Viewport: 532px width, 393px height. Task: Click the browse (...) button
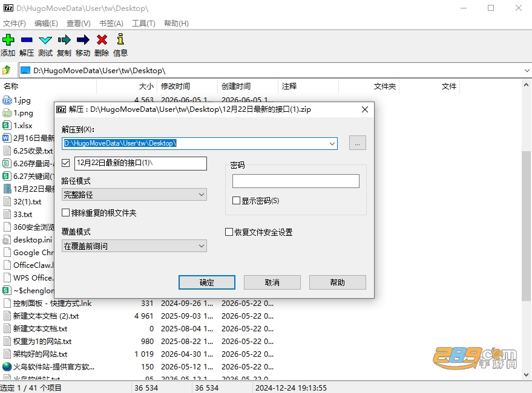358,143
